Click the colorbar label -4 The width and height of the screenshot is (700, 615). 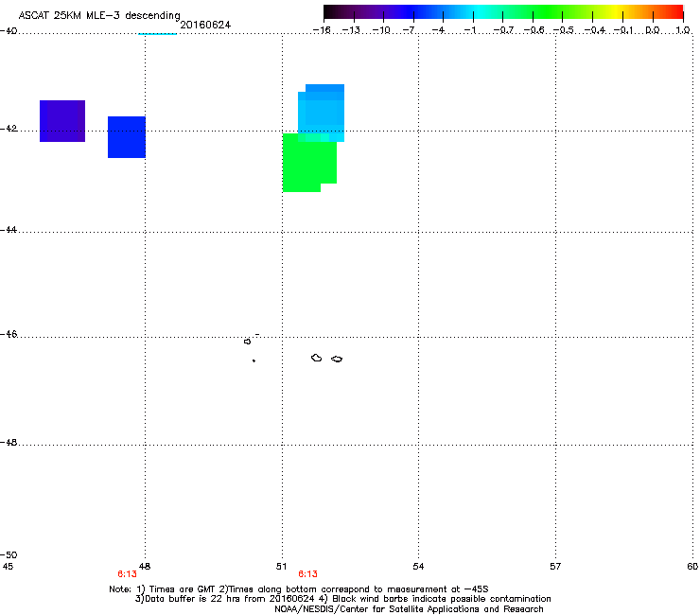click(440, 30)
